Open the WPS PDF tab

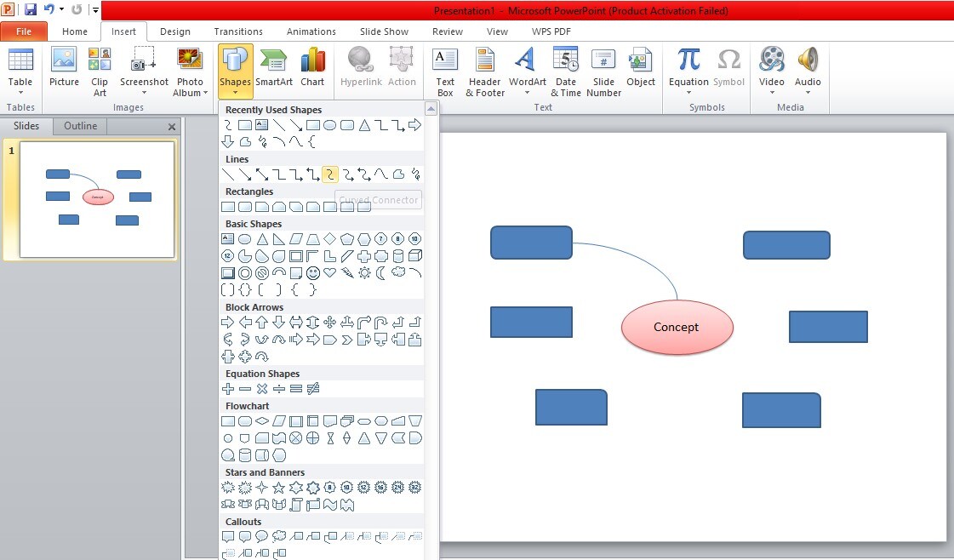(551, 31)
